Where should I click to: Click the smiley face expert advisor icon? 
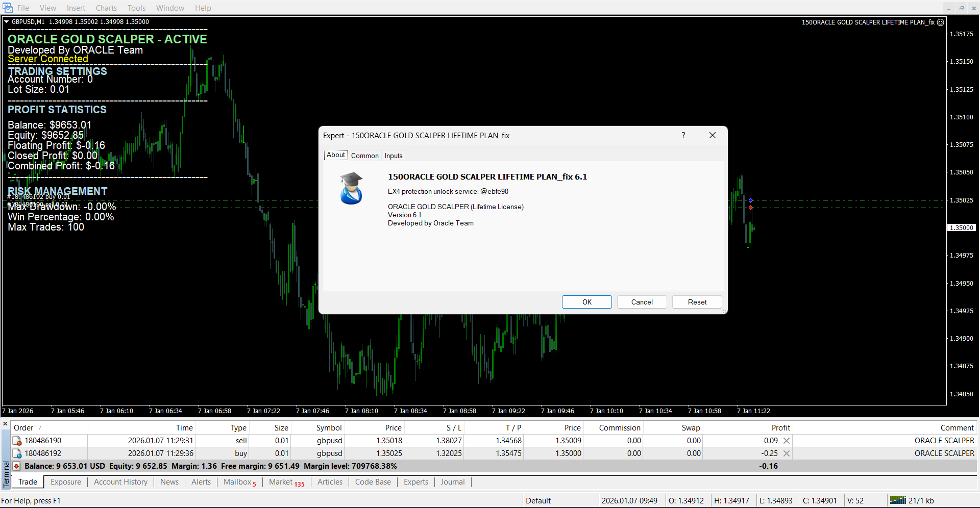[x=941, y=22]
